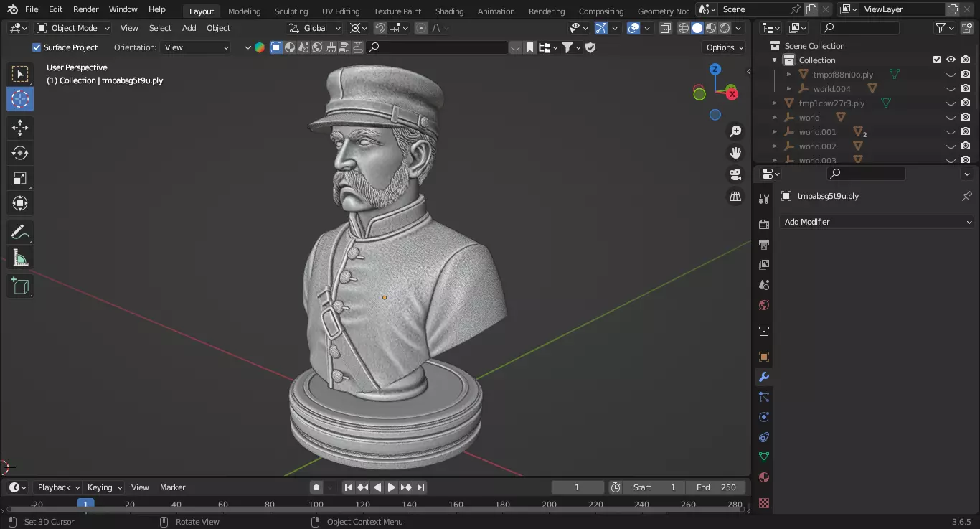Select the Rotate tool
The width and height of the screenshot is (980, 529).
[x=20, y=153]
